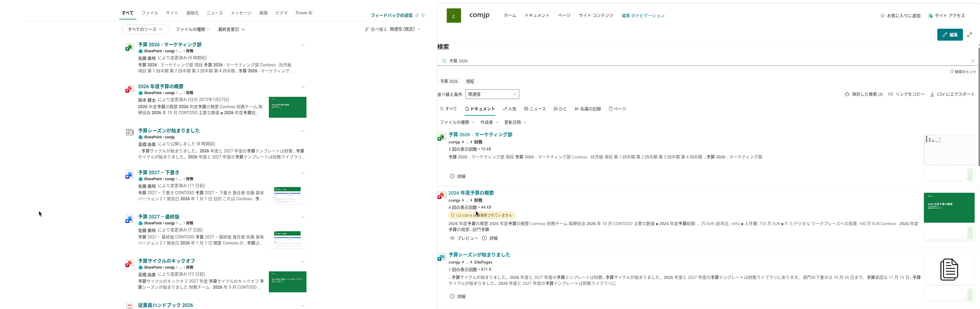This screenshot has height=309, width=980.
Task: Click green thumbnail of right 2026 年度予算の概要 result
Action: 949,208
